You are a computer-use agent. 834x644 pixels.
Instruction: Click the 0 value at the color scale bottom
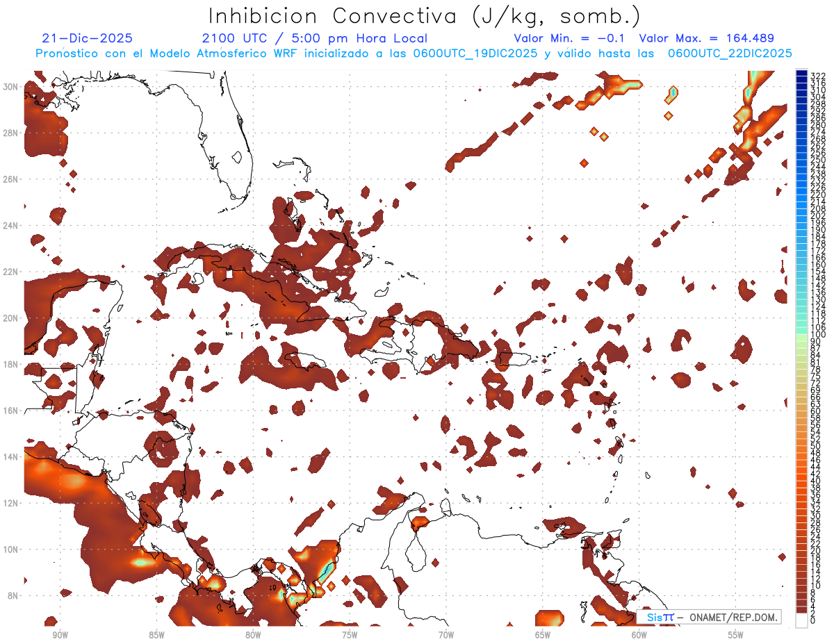(x=813, y=620)
